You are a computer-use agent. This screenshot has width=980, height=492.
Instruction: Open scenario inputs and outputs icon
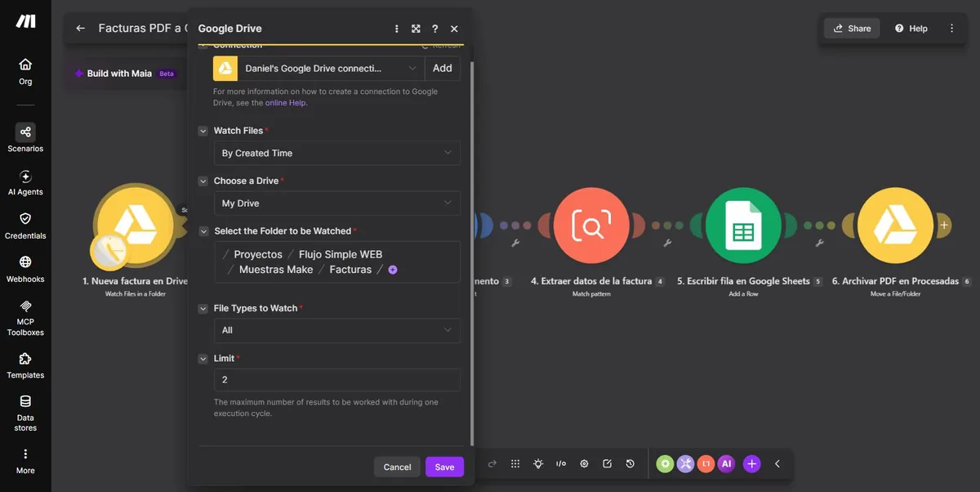point(561,463)
